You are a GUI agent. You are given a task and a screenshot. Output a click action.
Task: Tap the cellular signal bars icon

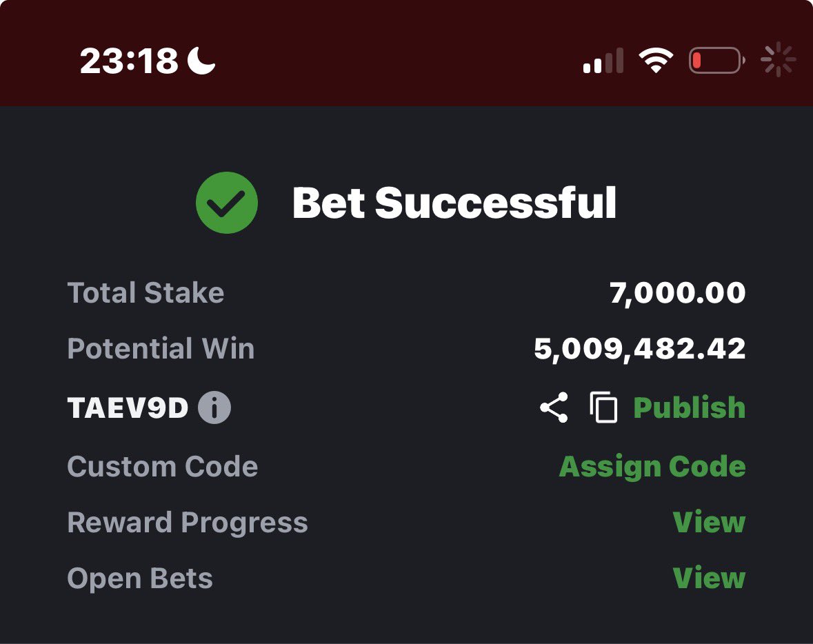(603, 60)
